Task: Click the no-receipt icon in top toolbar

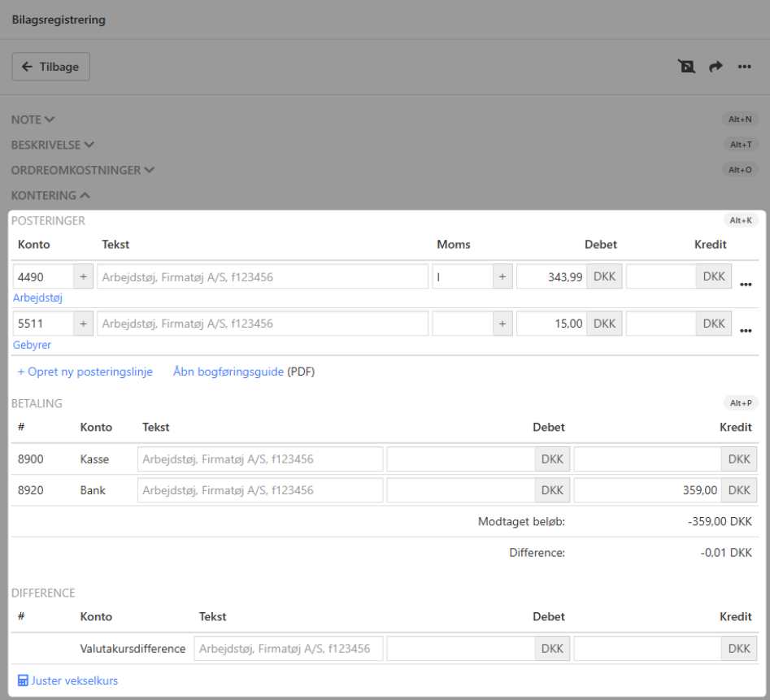Action: tap(687, 67)
